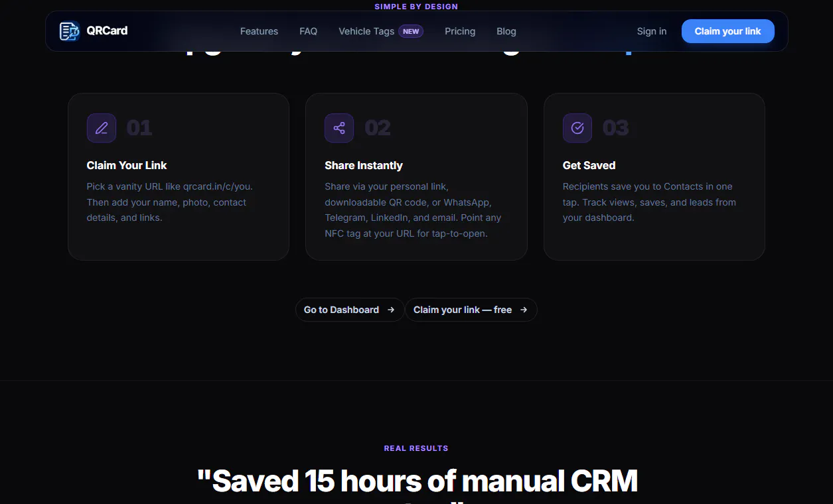Click the QRCard logo icon

click(x=70, y=31)
